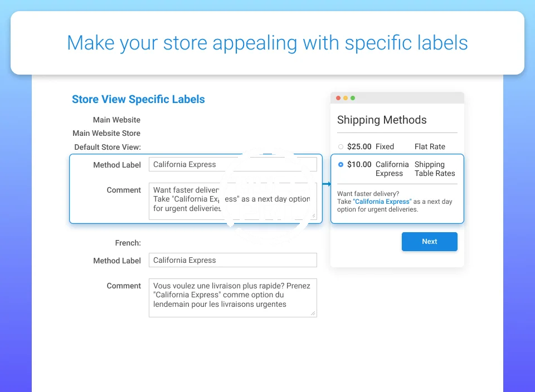Click the Main Website Store label
The height and width of the screenshot is (392, 535).
point(106,133)
